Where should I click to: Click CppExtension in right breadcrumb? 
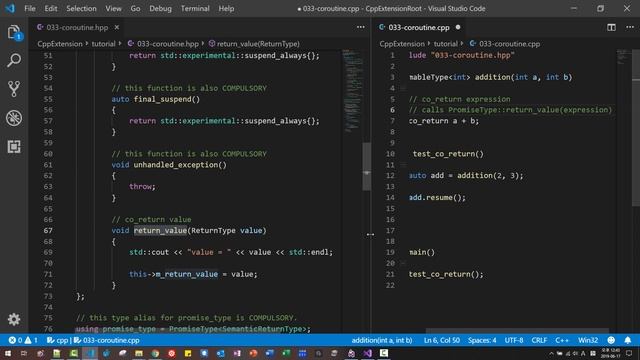pyautogui.click(x=402, y=44)
